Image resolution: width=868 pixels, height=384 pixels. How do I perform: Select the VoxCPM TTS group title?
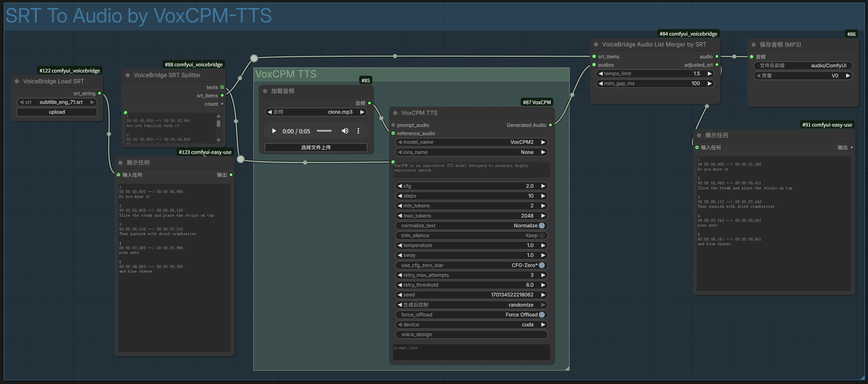(x=286, y=74)
